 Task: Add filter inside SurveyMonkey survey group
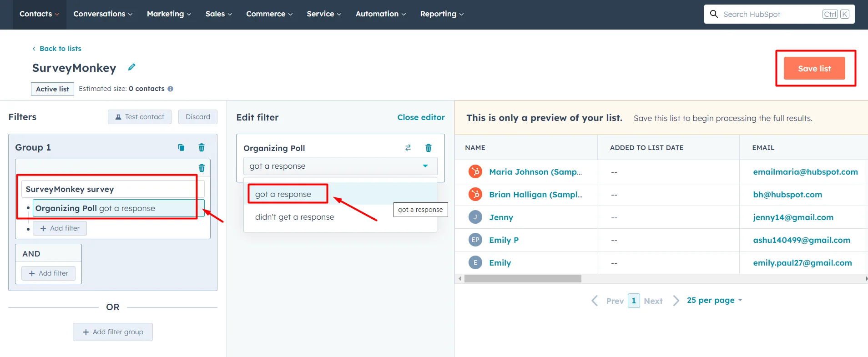pos(60,228)
